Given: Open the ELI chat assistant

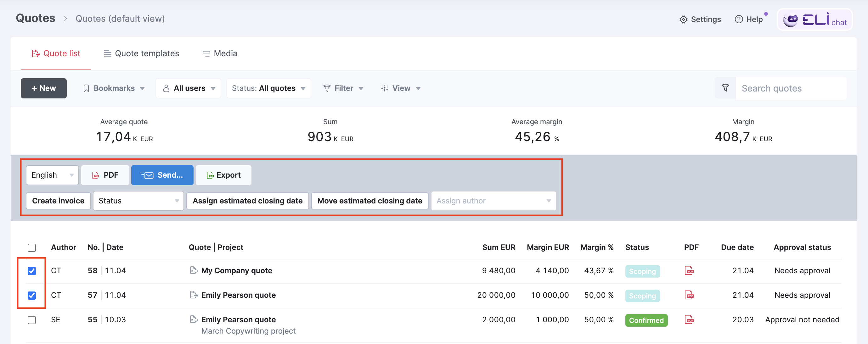Looking at the screenshot, I should tap(814, 19).
